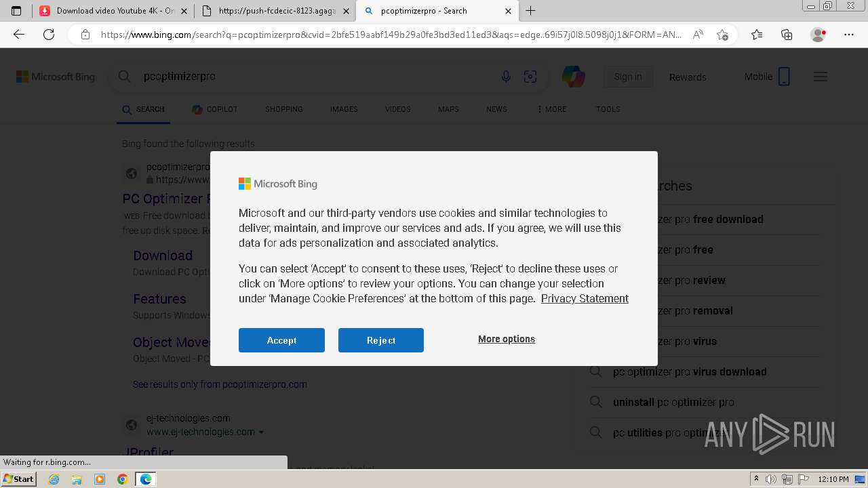Open Edge Settings and more menu
The width and height of the screenshot is (868, 488).
tap(849, 35)
